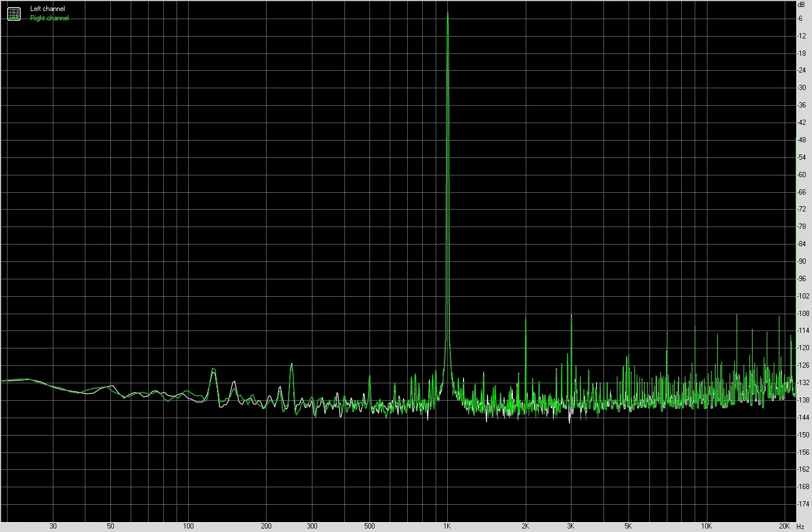The width and height of the screenshot is (812, 532).
Task: Select the 'Left channel' legend label
Action: pos(48,9)
